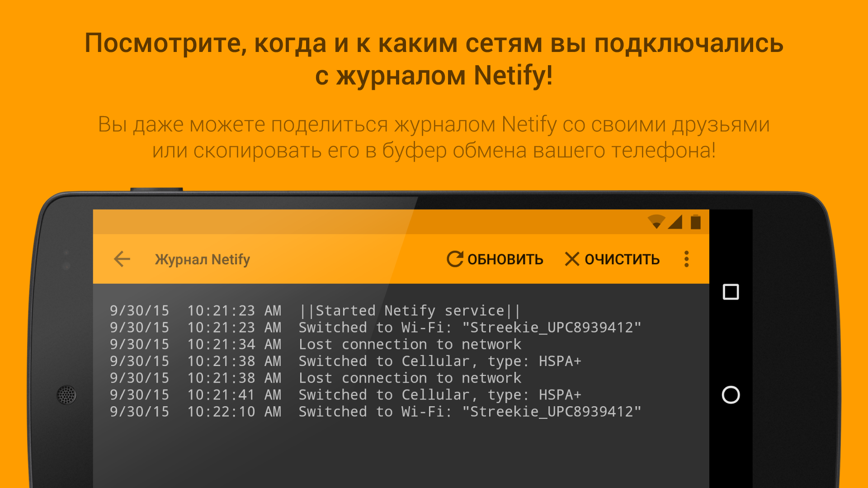The height and width of the screenshot is (488, 868).
Task: Tap the Android home circle button
Action: point(731,395)
